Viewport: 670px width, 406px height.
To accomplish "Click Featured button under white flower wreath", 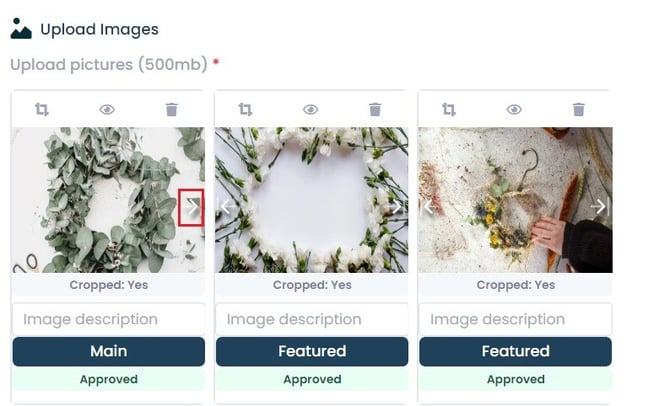I will (x=312, y=352).
